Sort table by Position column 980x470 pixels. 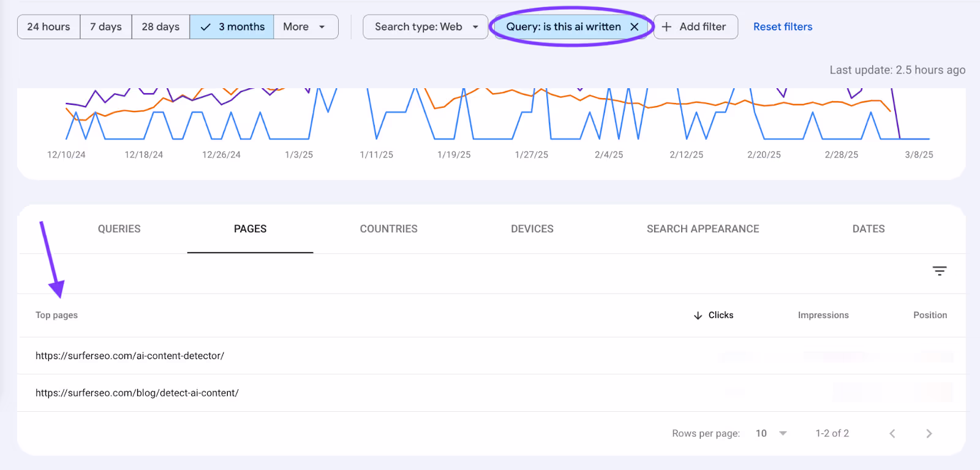click(x=930, y=315)
